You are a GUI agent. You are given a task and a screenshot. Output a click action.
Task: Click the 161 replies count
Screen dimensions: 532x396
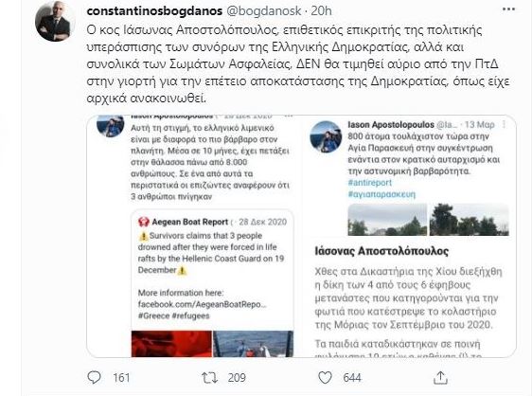coord(121,378)
